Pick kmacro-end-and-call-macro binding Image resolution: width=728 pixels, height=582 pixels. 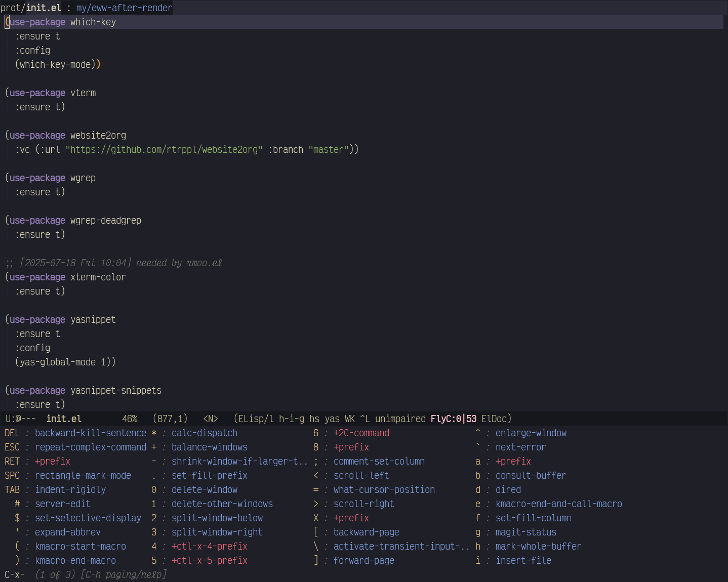559,504
